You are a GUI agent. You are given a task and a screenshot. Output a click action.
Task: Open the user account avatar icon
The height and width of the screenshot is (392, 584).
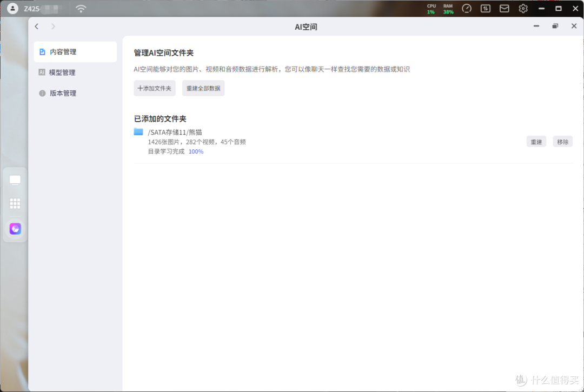(x=12, y=8)
